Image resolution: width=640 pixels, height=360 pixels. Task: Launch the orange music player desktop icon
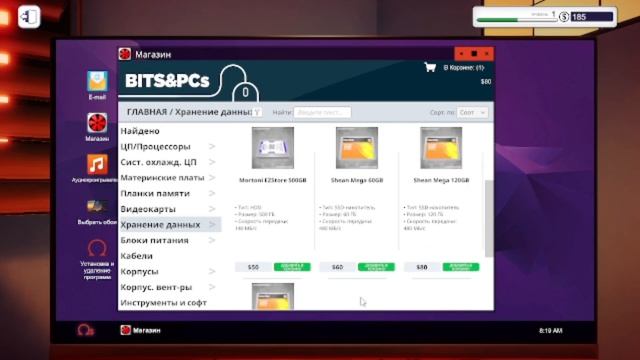pyautogui.click(x=97, y=164)
